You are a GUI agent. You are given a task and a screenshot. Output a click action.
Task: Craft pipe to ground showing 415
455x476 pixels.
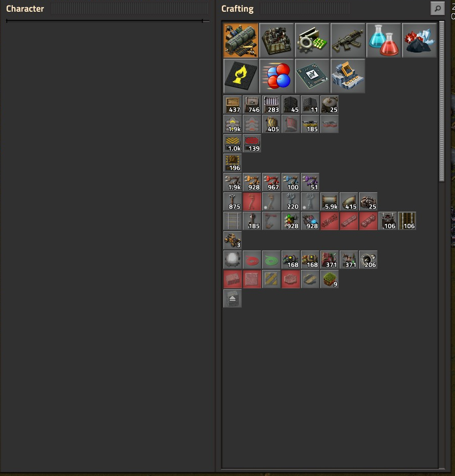[x=349, y=202]
